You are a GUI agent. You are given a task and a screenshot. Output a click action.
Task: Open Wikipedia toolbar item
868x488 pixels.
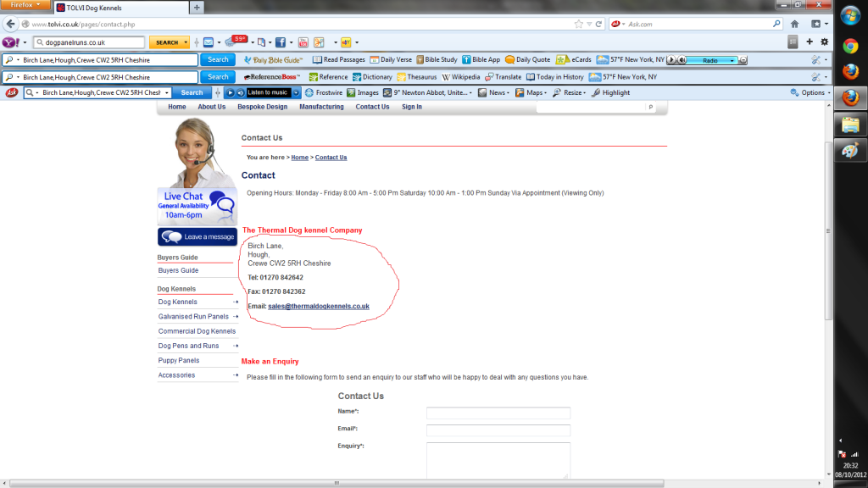(460, 77)
